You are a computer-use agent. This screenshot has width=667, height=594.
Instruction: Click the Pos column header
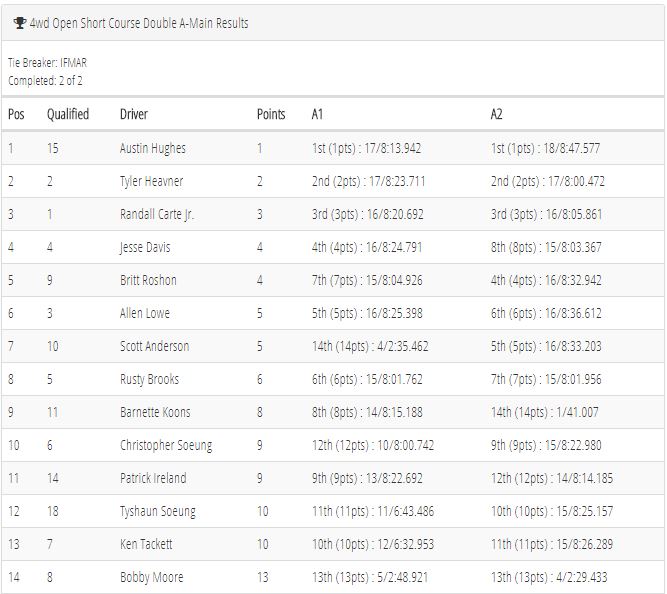[x=16, y=114]
